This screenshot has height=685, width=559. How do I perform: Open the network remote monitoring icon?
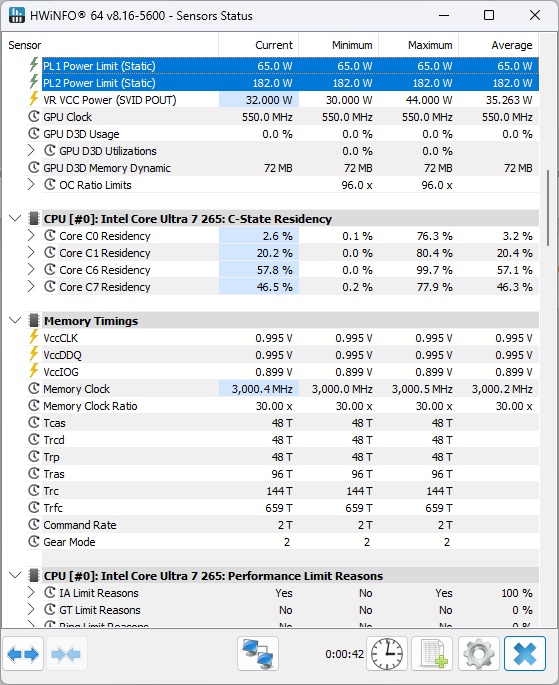[x=258, y=654]
